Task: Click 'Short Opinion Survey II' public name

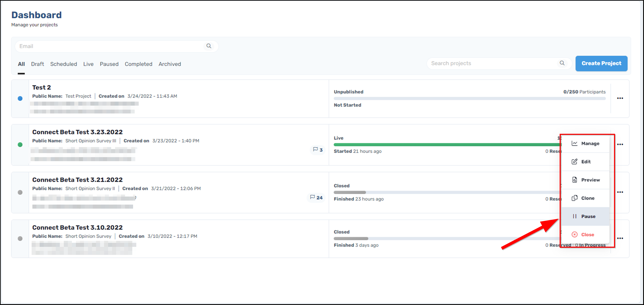Action: 90,188
